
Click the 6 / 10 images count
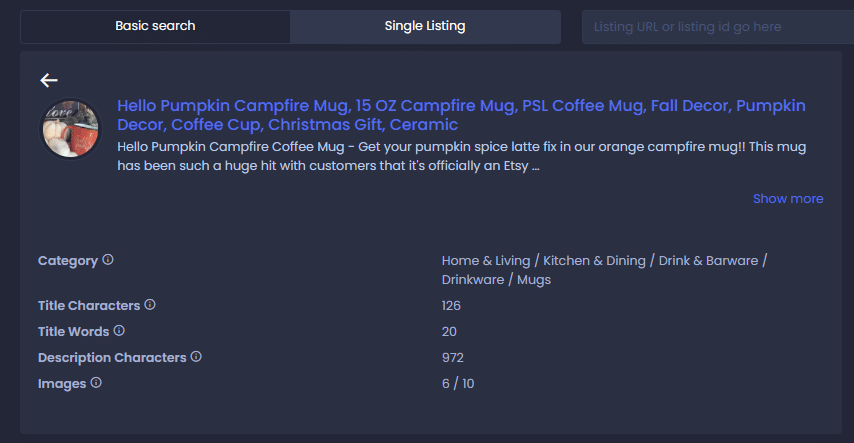click(458, 384)
